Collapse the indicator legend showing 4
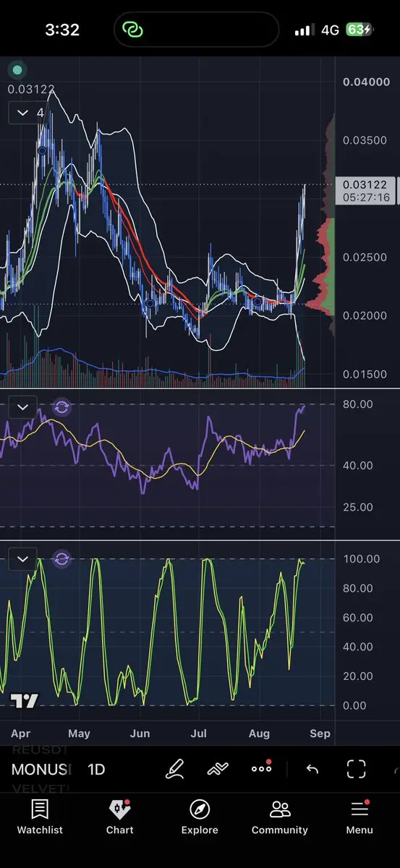Viewport: 400px width, 868px height. 29,113
